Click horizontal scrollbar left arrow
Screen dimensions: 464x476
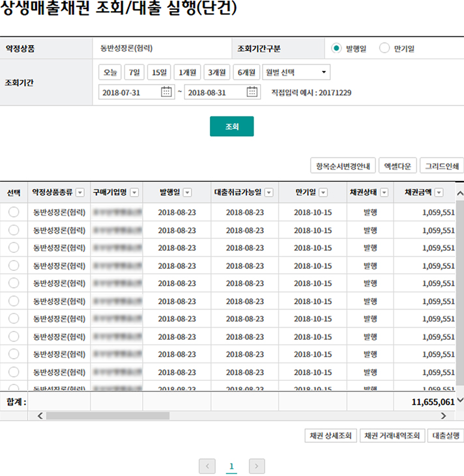tap(40, 415)
